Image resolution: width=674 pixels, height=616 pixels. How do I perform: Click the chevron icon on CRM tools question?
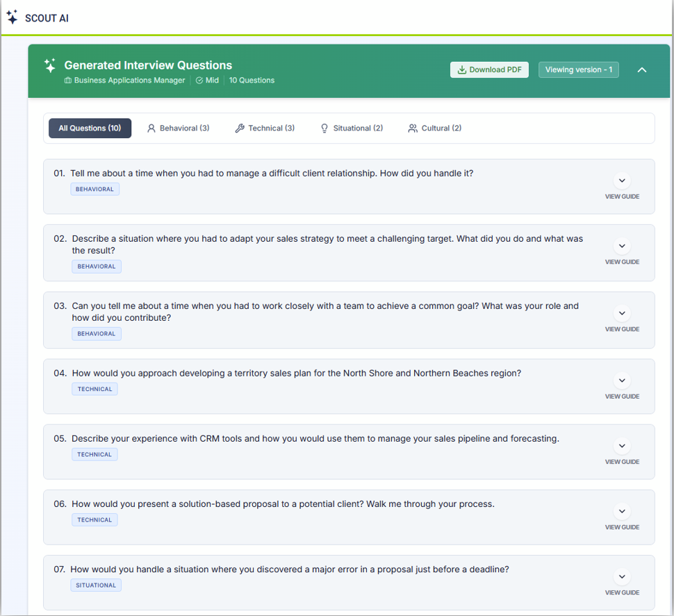[622, 447]
